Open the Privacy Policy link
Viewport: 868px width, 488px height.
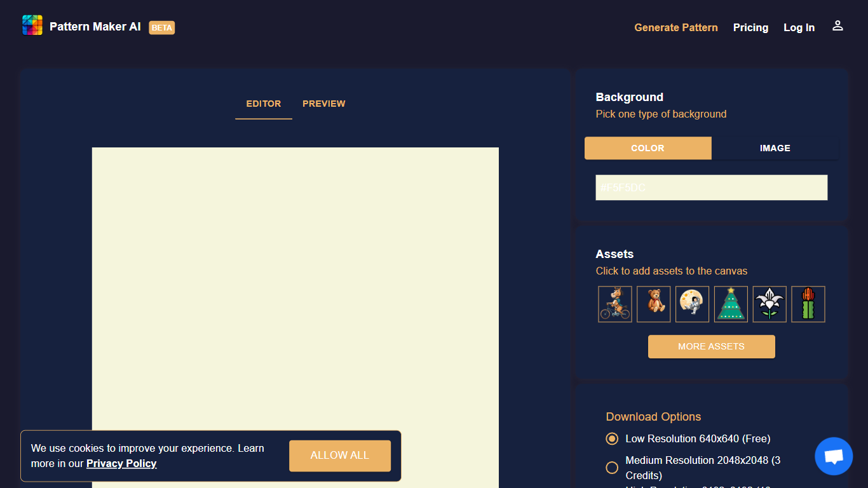(x=121, y=463)
